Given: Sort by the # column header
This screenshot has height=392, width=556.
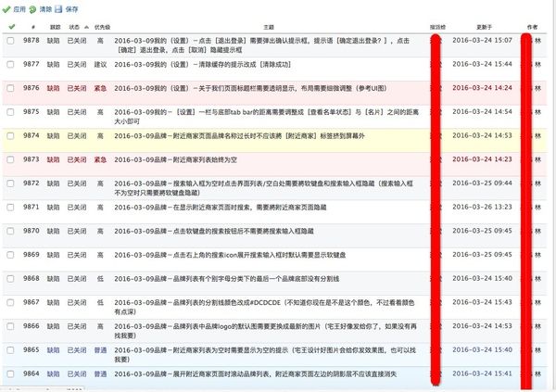Looking at the screenshot, I should pyautogui.click(x=33, y=27).
